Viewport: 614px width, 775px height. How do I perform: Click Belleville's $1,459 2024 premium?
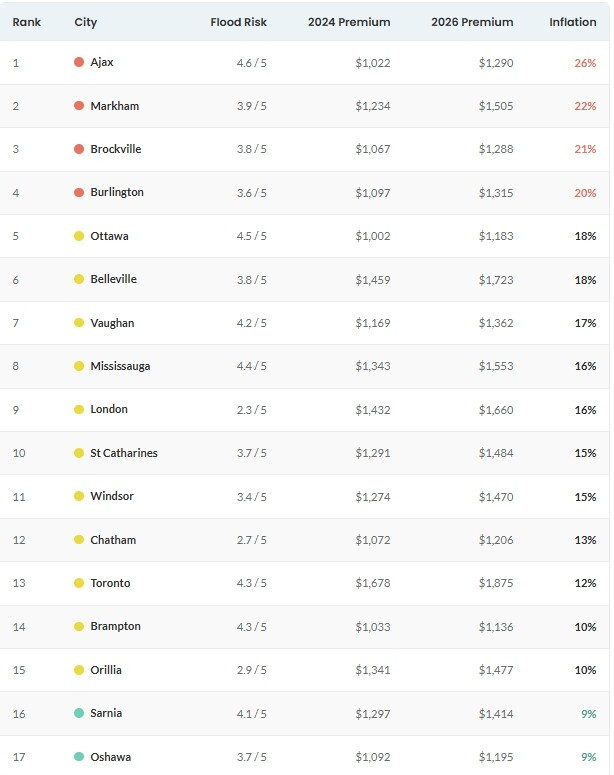(x=372, y=279)
